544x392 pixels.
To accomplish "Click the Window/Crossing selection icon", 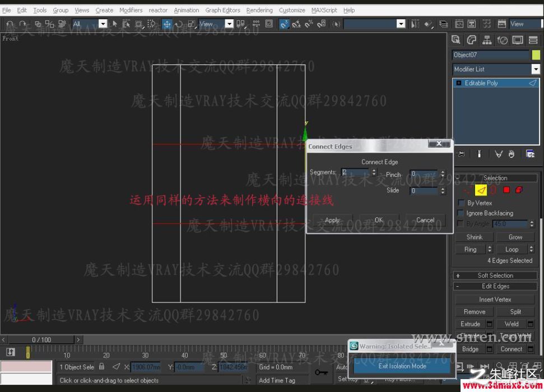I will 151,24.
